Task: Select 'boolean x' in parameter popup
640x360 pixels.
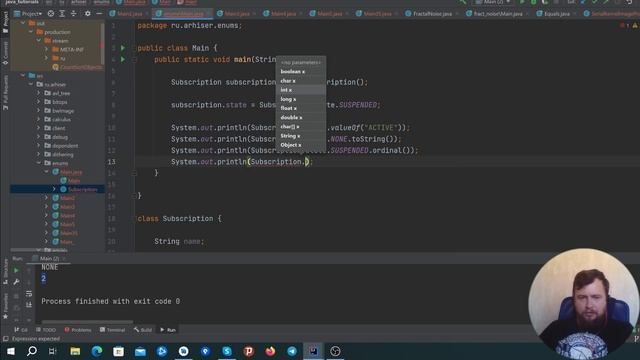Action: [301, 71]
